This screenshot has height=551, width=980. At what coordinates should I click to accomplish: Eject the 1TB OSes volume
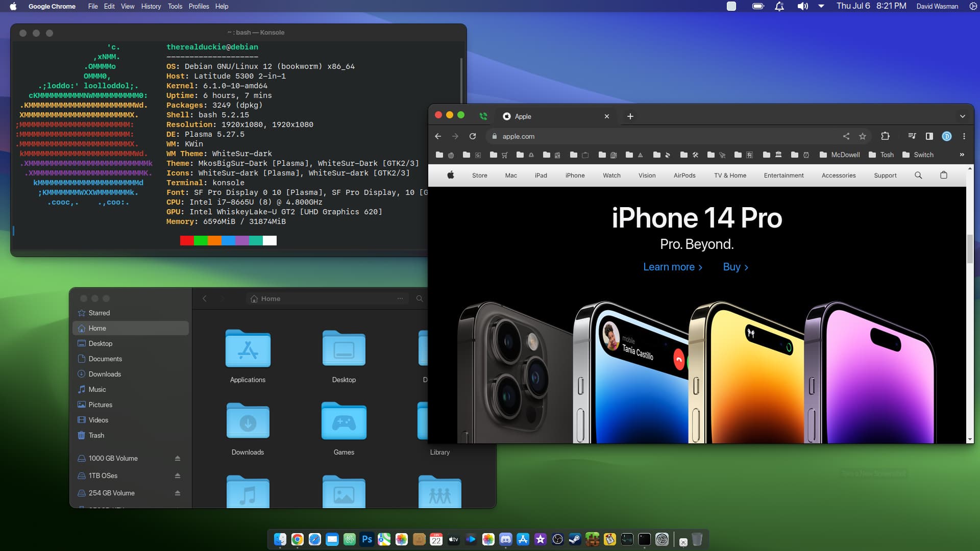(x=178, y=475)
